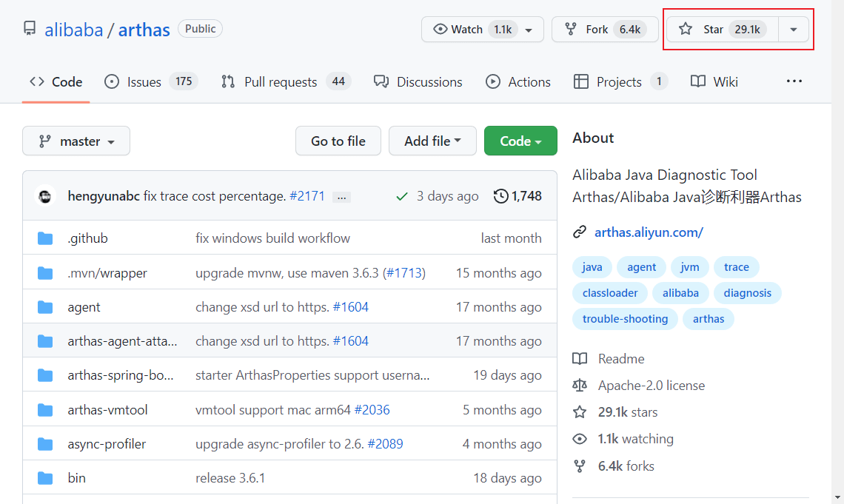Open the green Code dropdown
This screenshot has width=844, height=504.
click(520, 141)
